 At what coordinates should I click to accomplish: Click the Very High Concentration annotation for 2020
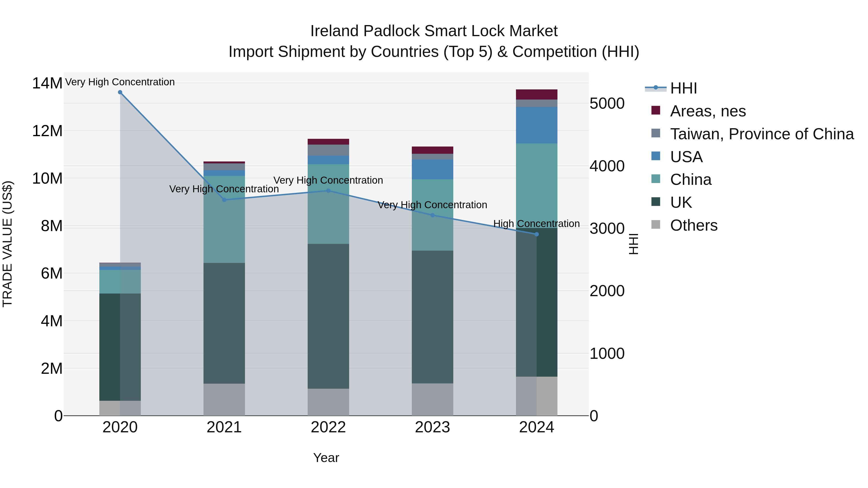pos(120,82)
